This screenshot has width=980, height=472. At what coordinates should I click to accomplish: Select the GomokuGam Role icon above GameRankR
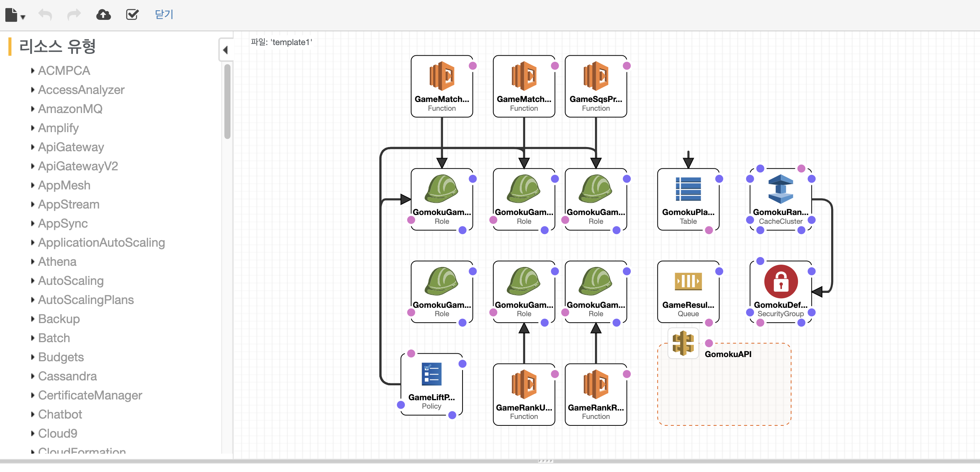click(x=596, y=281)
